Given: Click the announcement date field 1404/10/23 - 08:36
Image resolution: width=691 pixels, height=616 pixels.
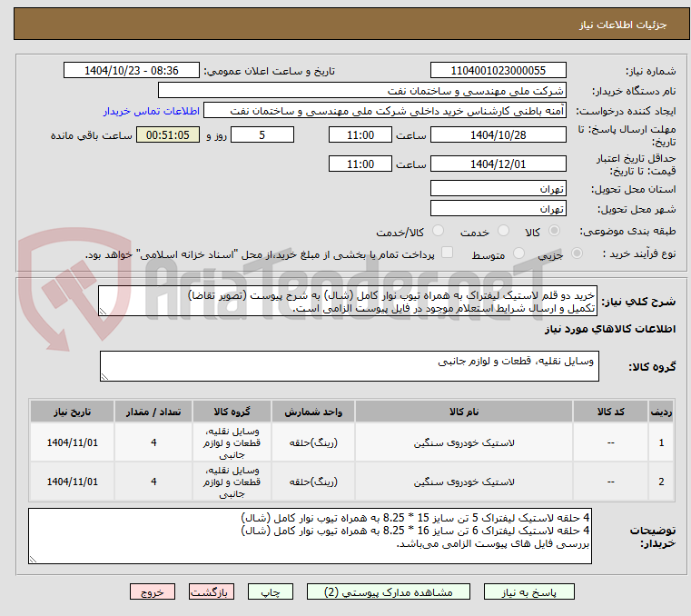Looking at the screenshot, I should coord(132,71).
